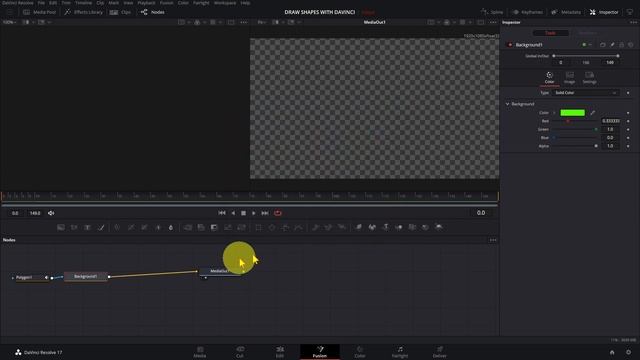Add a Text 3D node from the toolbar
The image size is (640, 360).
[x=386, y=227]
